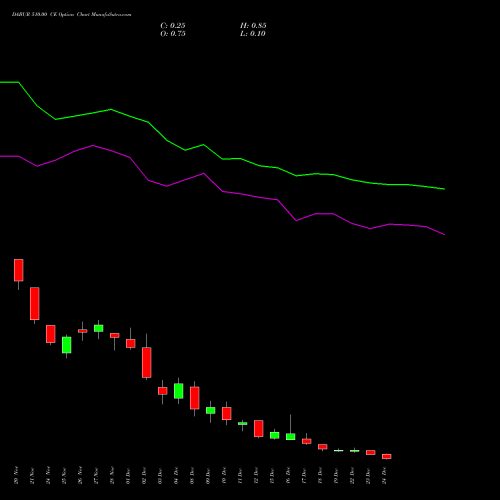This screenshot has height=500, width=500.
Task: Select the "01 Dec" date axis label
Action: 128,475
